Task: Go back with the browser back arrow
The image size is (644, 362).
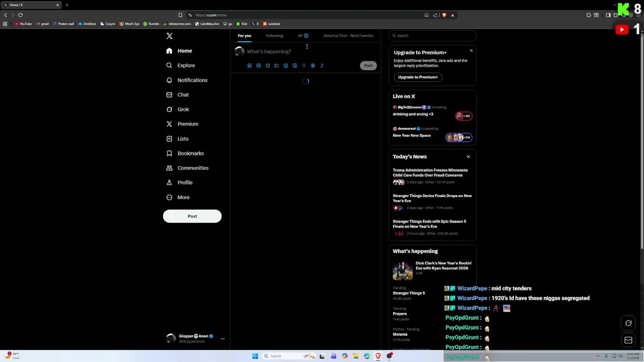Action: 6,15
